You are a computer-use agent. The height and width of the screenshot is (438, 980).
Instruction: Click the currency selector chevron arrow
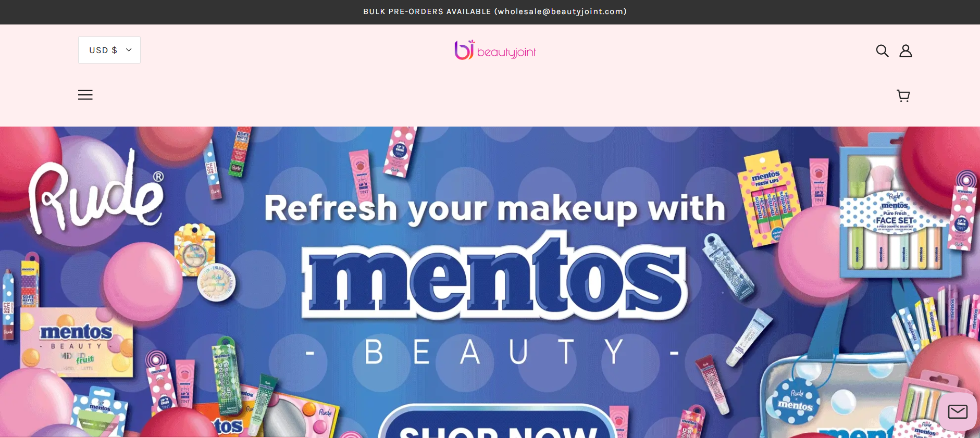point(129,50)
